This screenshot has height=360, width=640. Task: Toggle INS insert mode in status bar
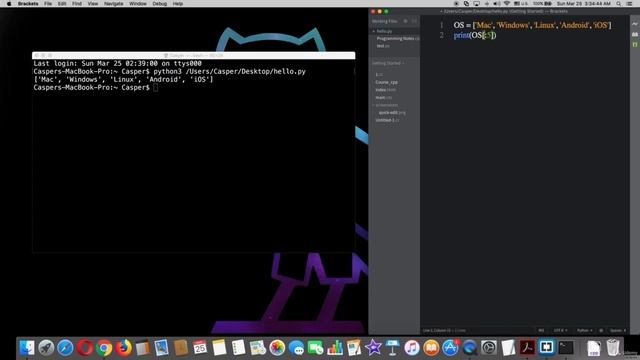click(x=541, y=331)
